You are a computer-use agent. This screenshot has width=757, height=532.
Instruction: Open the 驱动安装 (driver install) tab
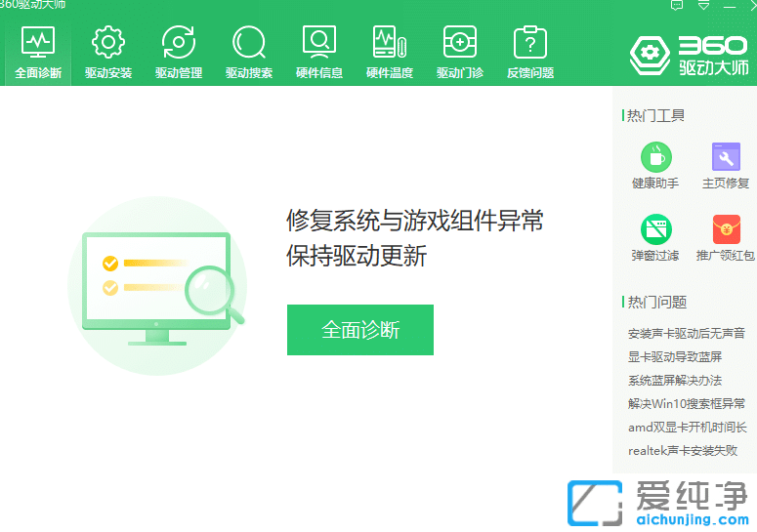[107, 53]
